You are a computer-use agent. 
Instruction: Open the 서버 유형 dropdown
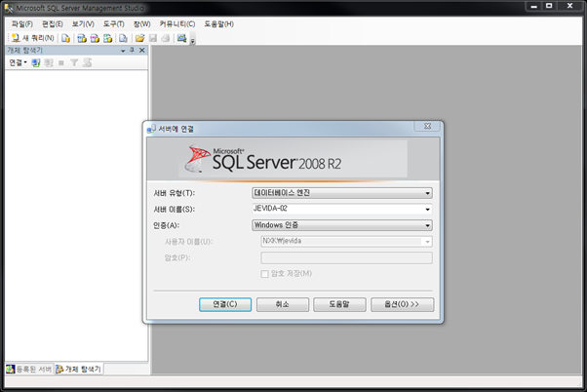(x=342, y=193)
